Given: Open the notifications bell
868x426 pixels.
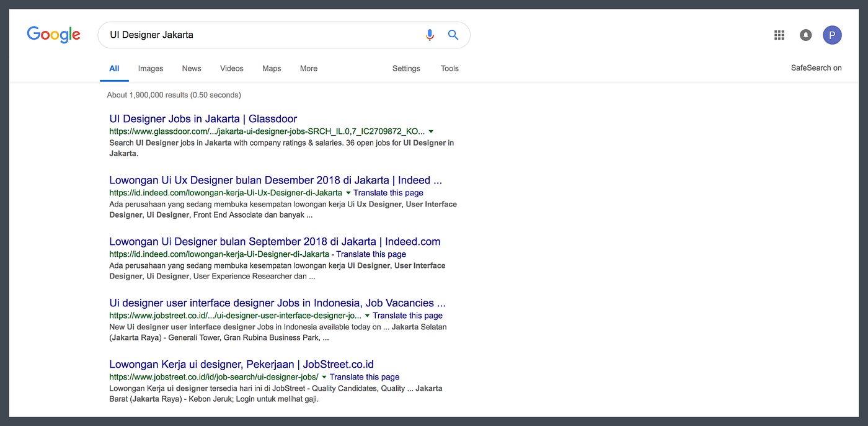Looking at the screenshot, I should [805, 35].
